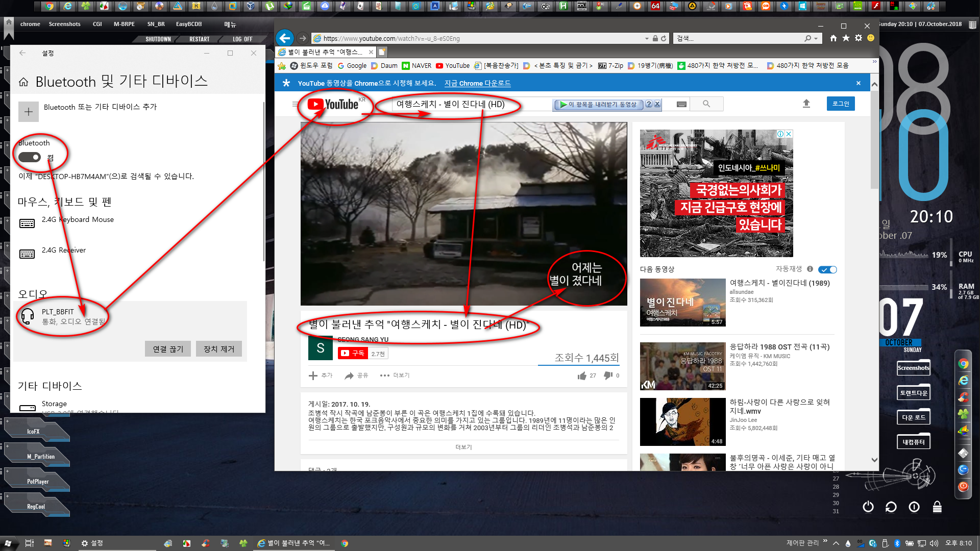Toggle YouTube autoplay switch
980x551 pixels.
coord(827,269)
